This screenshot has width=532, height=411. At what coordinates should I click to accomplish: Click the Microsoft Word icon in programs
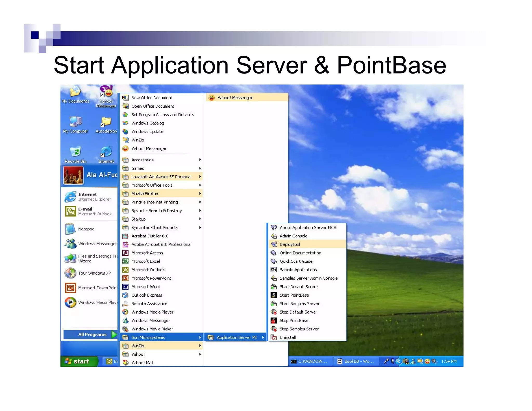click(125, 287)
